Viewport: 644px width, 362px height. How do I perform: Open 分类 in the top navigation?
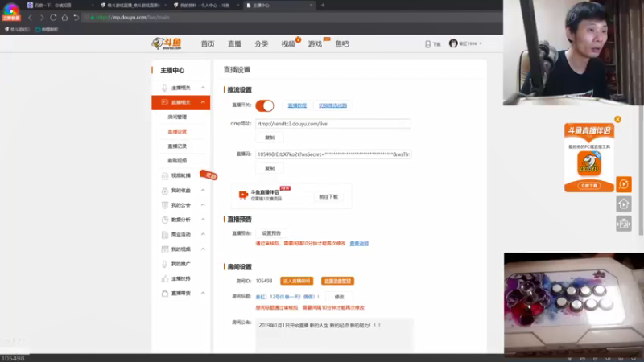coord(261,44)
